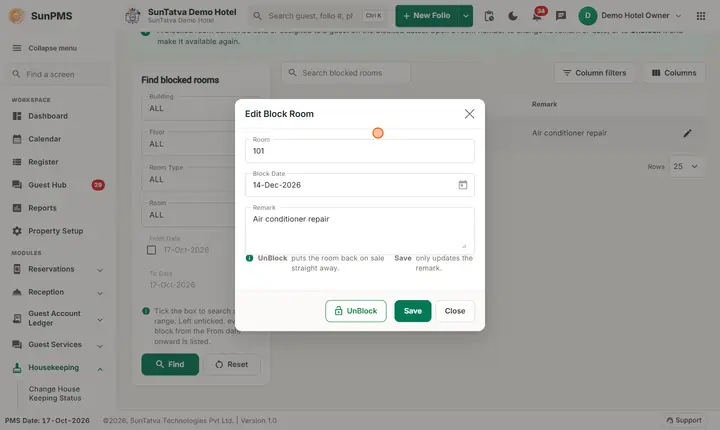
Task: Click pencil edit icon for Air conditioner repair
Action: point(687,133)
